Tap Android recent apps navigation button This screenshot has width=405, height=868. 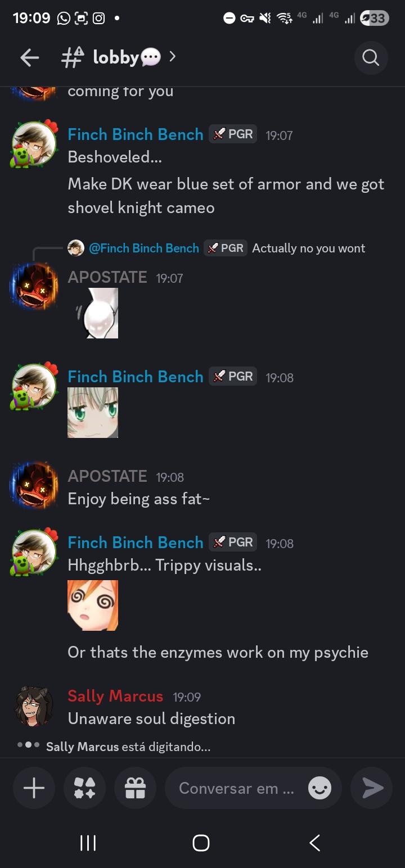[88, 843]
